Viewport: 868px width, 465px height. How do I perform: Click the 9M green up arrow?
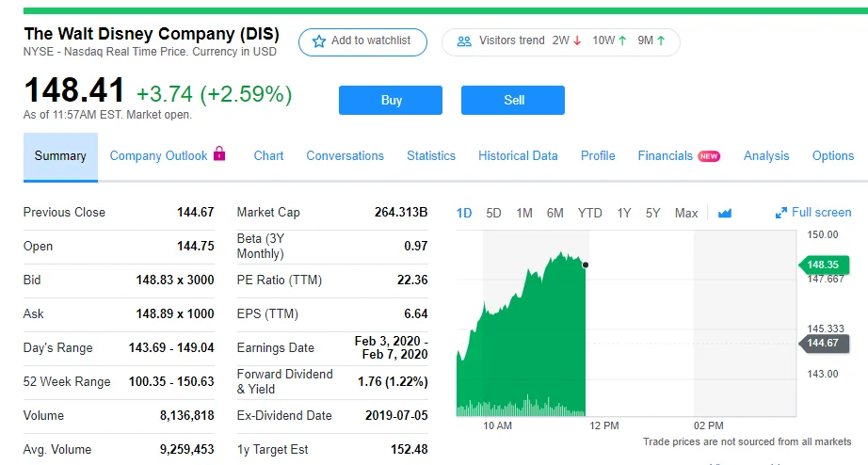click(661, 40)
